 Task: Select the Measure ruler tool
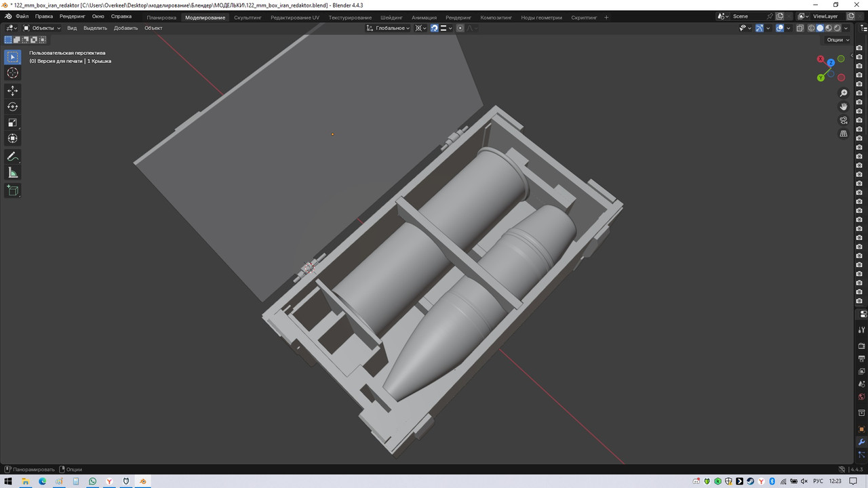click(13, 173)
